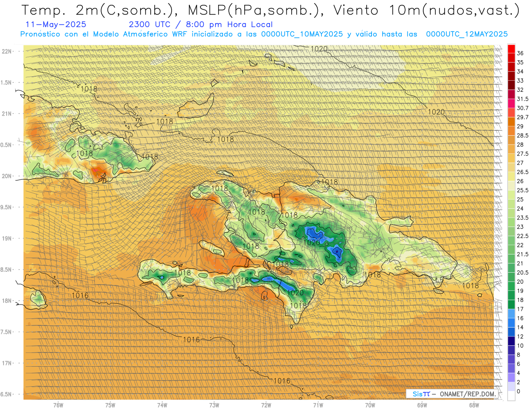This screenshot has height=411, width=532.
Task: Click the 23.5 value on temperature legend
Action: [523, 218]
